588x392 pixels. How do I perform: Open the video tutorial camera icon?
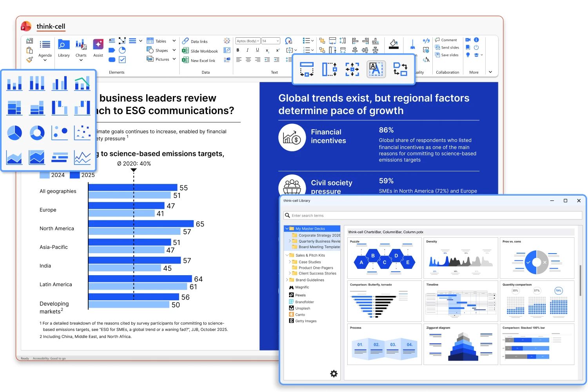468,40
